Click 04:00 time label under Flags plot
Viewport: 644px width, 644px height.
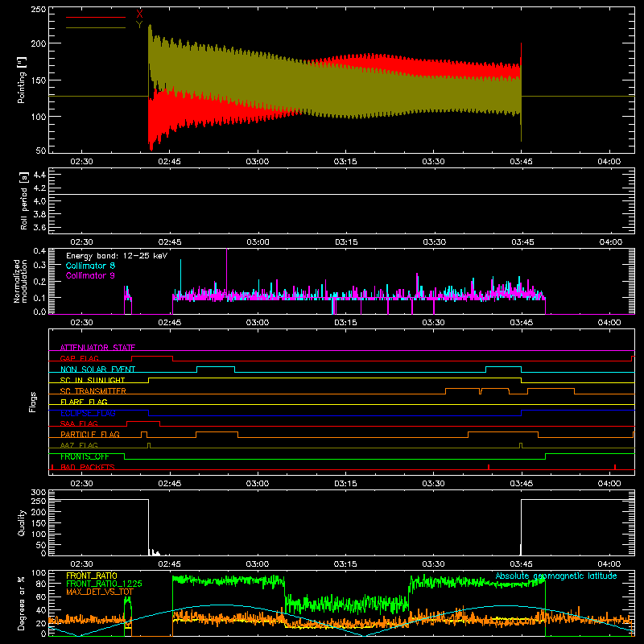click(609, 484)
